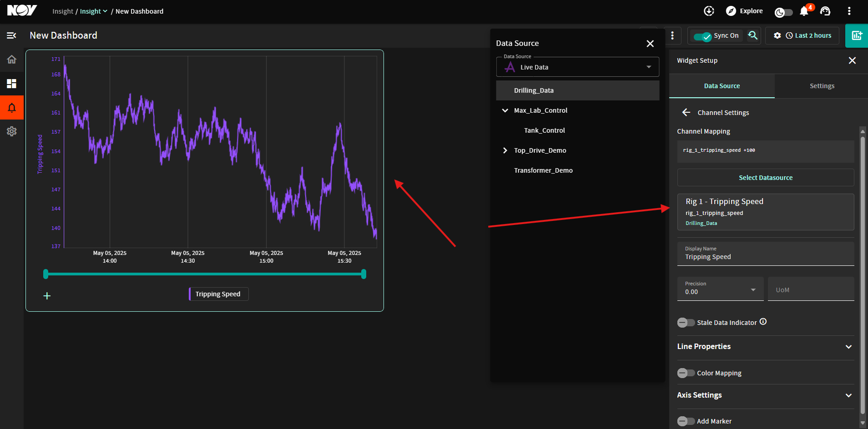Screen dimensions: 868x429
Task: Switch to Settings tab
Action: click(x=822, y=86)
